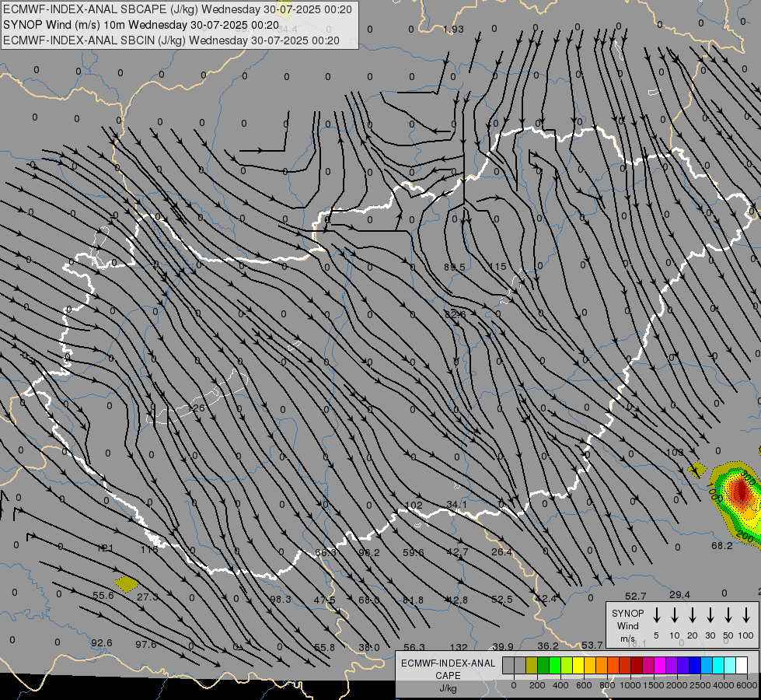Image resolution: width=761 pixels, height=700 pixels.
Task: Click the J/kg unit label under CAPE
Action: [x=448, y=688]
